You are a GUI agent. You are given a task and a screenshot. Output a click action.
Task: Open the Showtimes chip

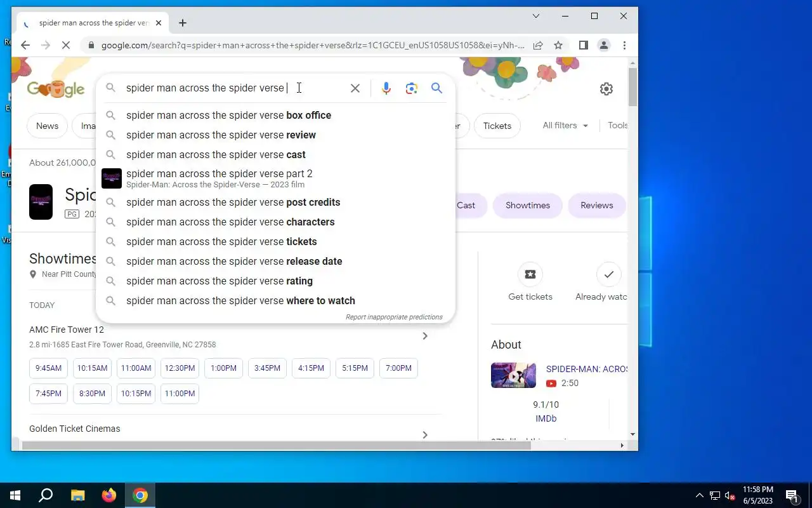(x=528, y=205)
